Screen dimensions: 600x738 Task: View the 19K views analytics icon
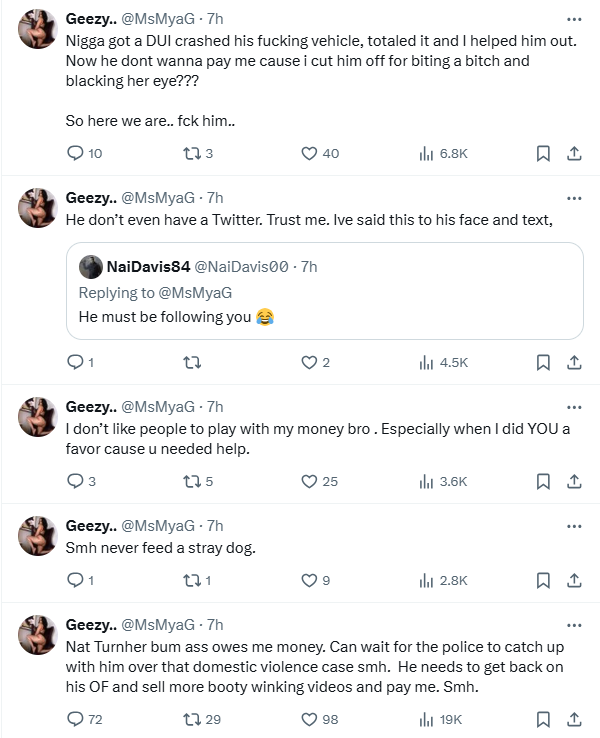(425, 719)
